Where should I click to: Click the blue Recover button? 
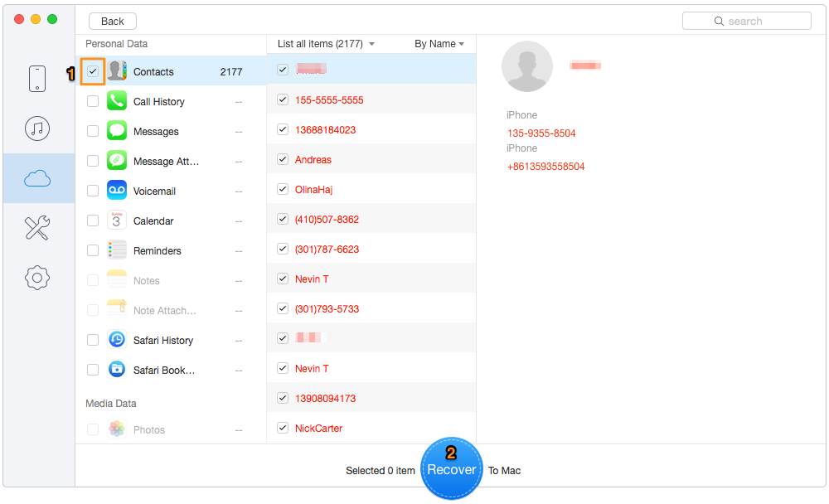tap(452, 468)
